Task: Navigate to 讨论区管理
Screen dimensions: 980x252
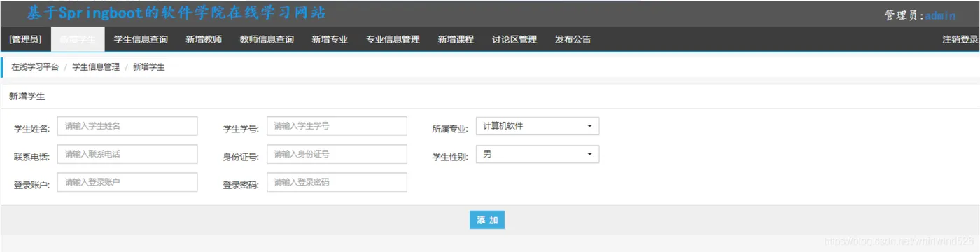Action: (514, 40)
